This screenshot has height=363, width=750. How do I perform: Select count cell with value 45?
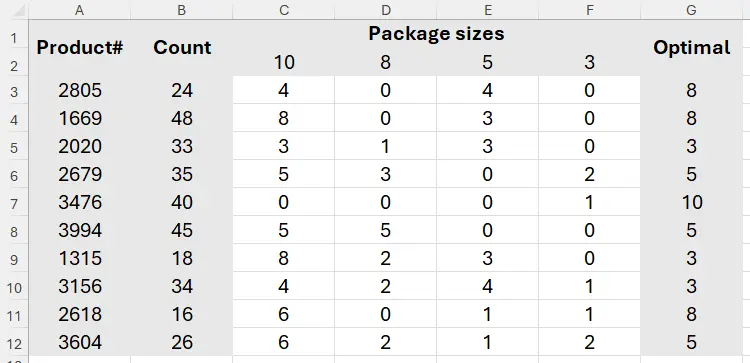[182, 231]
